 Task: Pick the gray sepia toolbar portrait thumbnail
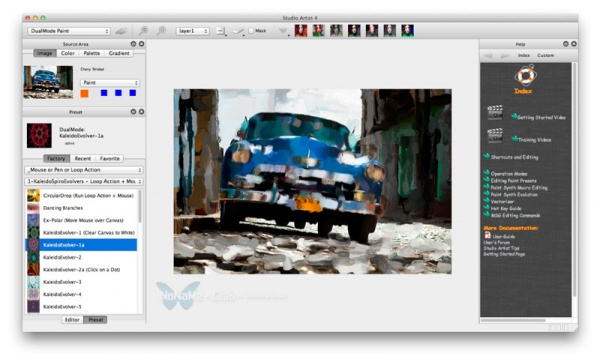click(336, 31)
